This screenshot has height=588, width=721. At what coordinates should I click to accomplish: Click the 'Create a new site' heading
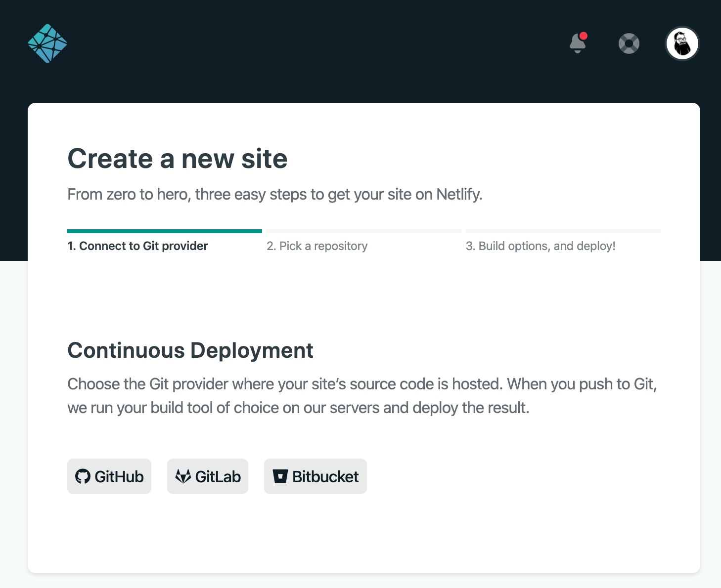coord(177,159)
